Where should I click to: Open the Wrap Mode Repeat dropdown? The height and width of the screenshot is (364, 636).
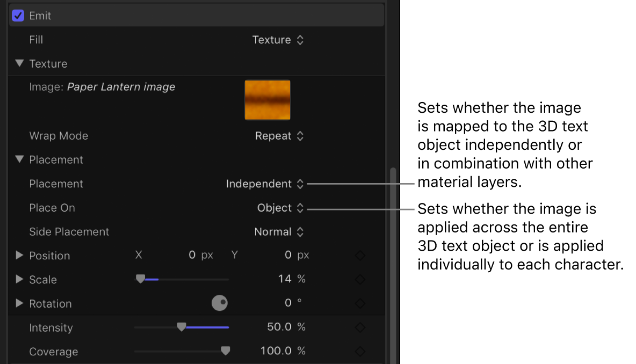click(x=279, y=136)
